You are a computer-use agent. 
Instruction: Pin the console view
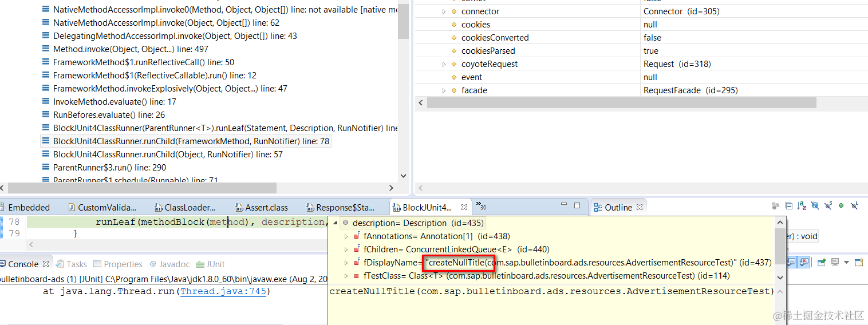[x=821, y=262]
